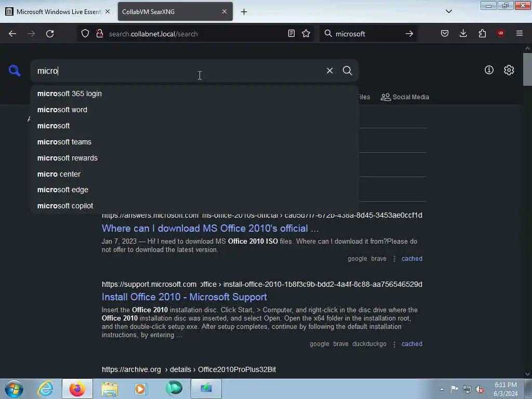
Task: Open cached link for Install Office 2010 result
Action: (412, 344)
